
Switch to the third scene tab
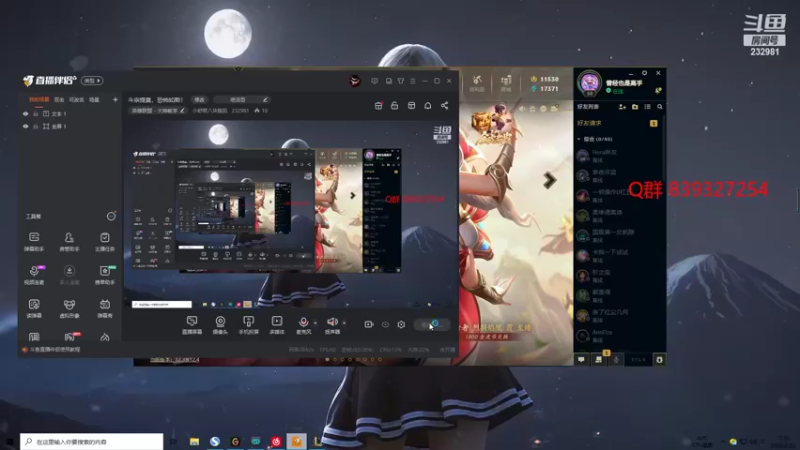(77, 99)
